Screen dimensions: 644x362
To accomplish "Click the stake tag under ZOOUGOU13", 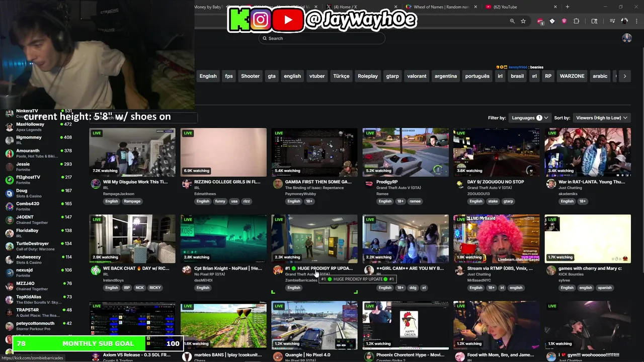I will pos(493,201).
